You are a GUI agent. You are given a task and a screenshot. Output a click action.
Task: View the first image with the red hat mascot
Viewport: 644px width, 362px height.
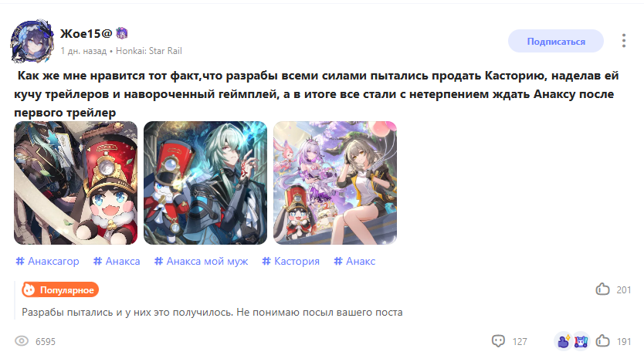click(x=76, y=183)
